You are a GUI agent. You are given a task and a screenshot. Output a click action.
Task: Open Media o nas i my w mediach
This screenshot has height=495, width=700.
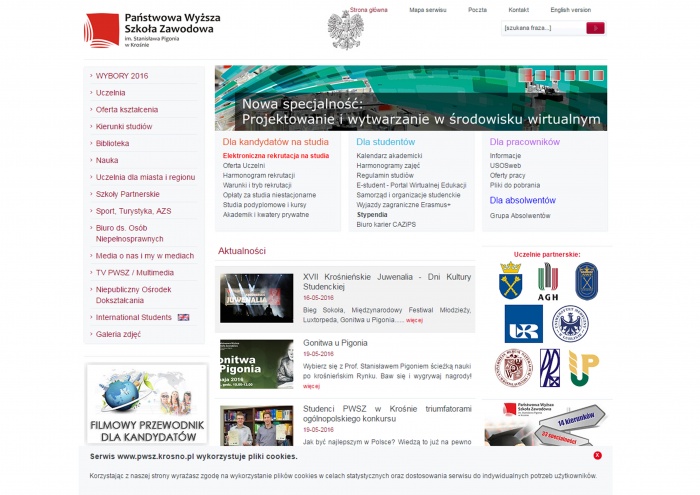[145, 256]
